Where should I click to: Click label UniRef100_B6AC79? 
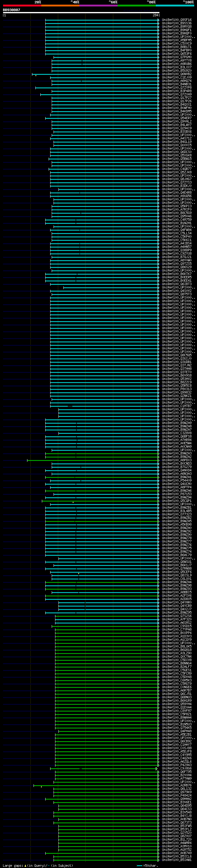tap(177, 555)
